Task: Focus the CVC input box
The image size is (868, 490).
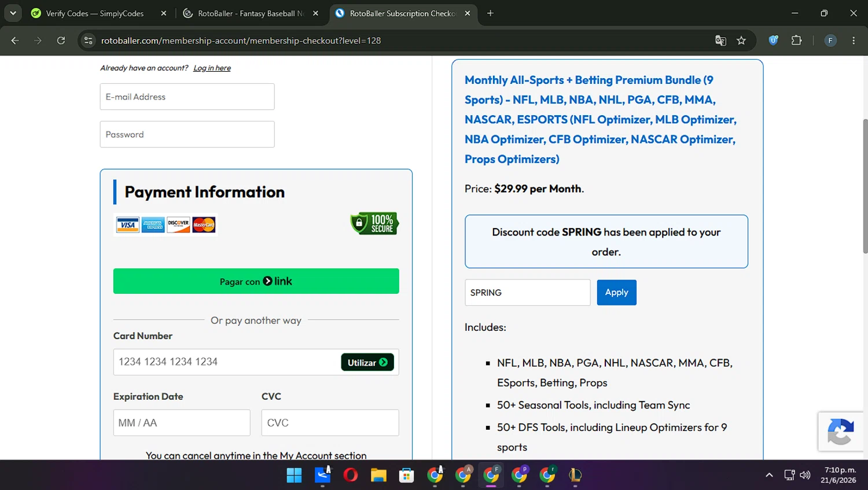Action: [x=330, y=423]
